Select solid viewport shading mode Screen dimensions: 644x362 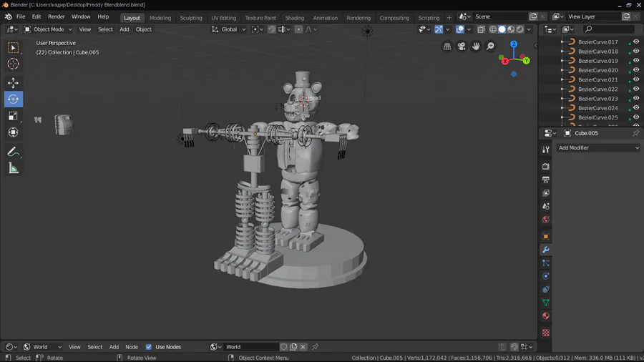tap(502, 29)
